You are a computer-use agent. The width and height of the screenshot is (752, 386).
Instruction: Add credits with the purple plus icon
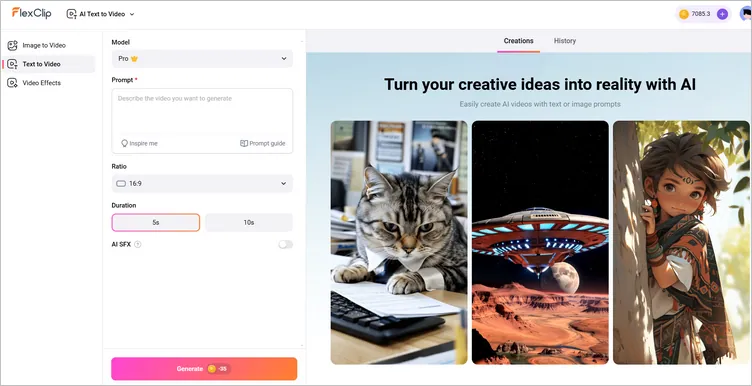click(x=722, y=14)
